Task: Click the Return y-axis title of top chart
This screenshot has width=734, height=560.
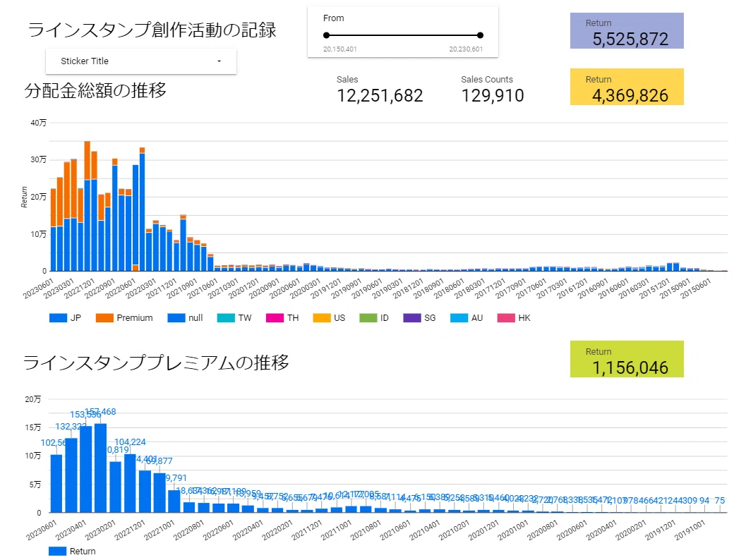Action: (24, 197)
